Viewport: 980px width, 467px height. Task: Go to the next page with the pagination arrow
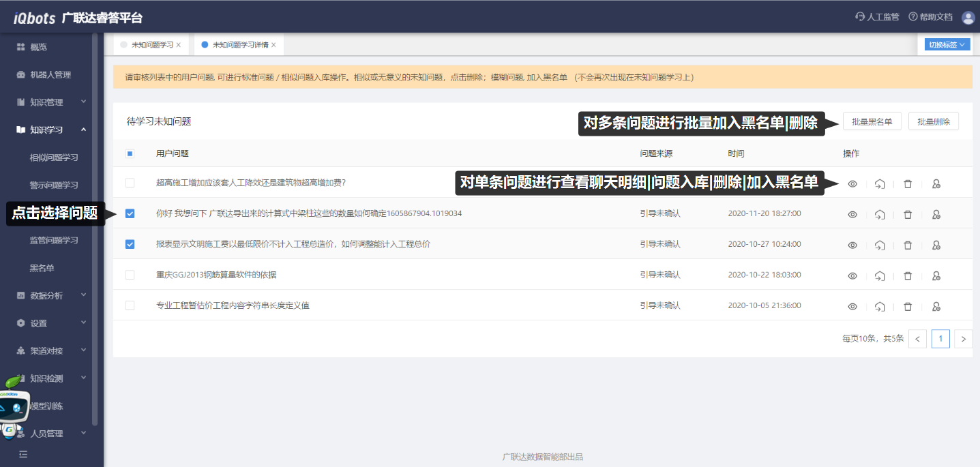pyautogui.click(x=963, y=339)
